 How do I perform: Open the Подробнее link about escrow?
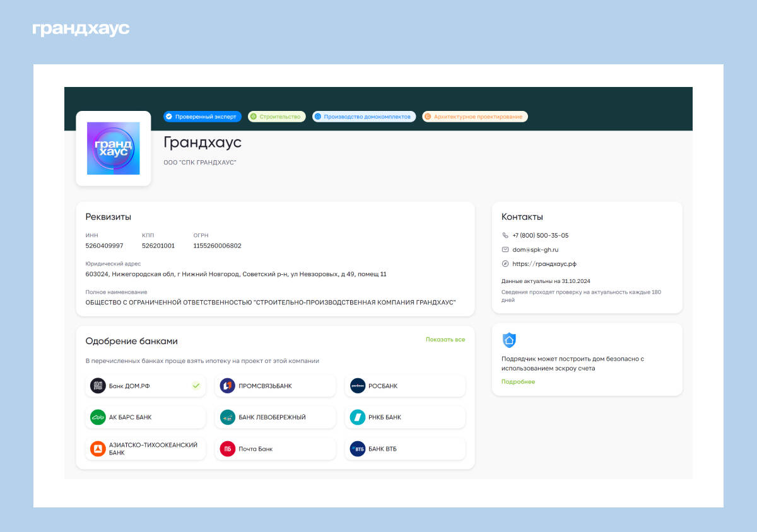(518, 382)
